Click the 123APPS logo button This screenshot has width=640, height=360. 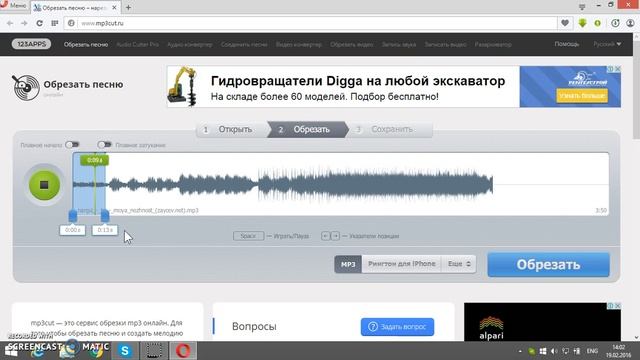click(31, 44)
